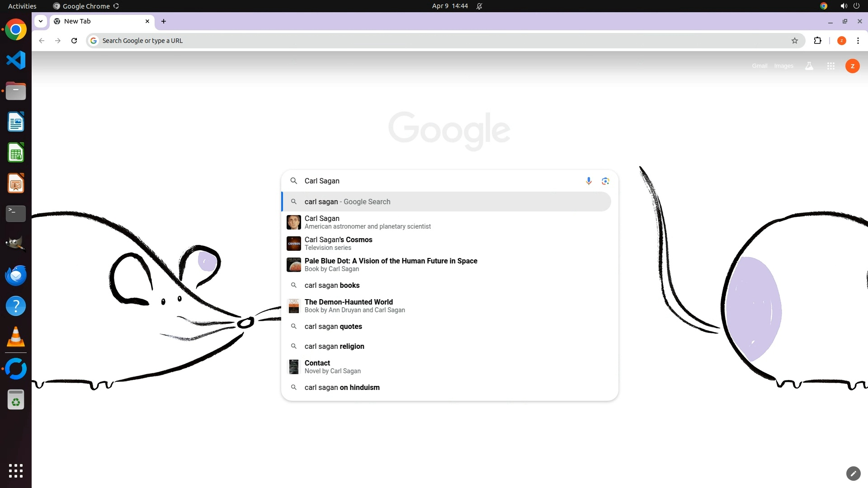Open the Extensions puzzle icon
The height and width of the screenshot is (488, 868).
(817, 41)
